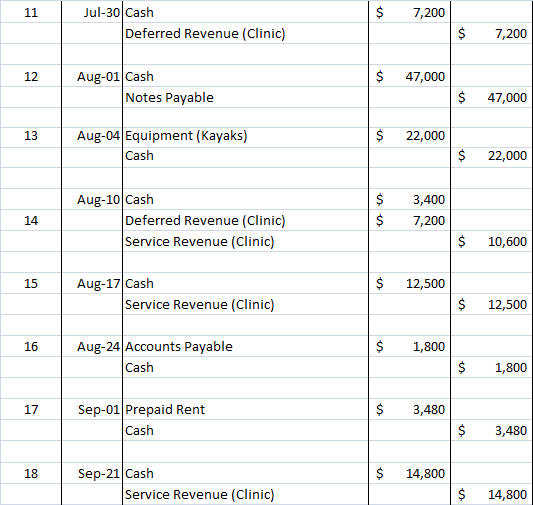Select entry number 13 cell
This screenshot has height=505, width=533.
click(31, 136)
